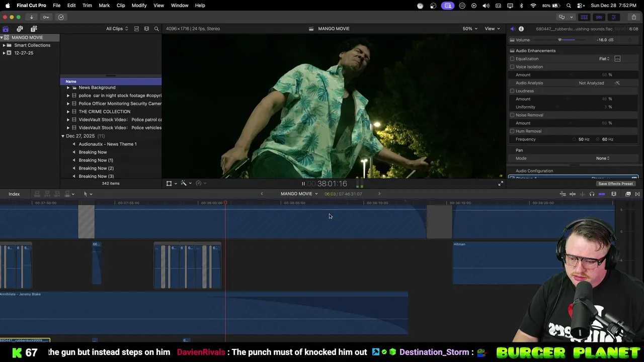Open the enhancement magic wand menu
Viewport: 644px width, 362px height.
tap(185, 184)
